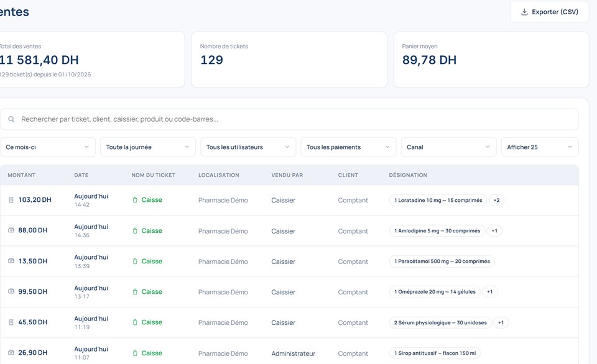Click the Caisse bag icon in the 13:17 row

click(135, 292)
